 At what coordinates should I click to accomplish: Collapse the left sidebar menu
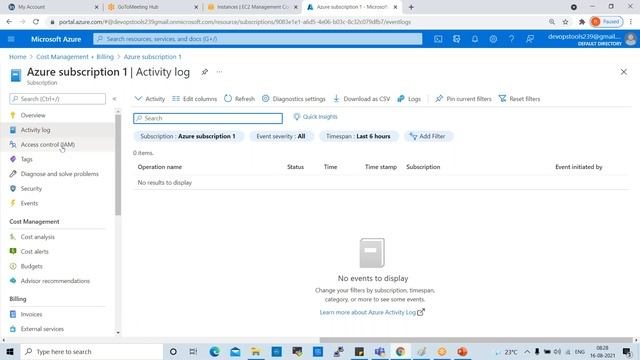pos(114,99)
